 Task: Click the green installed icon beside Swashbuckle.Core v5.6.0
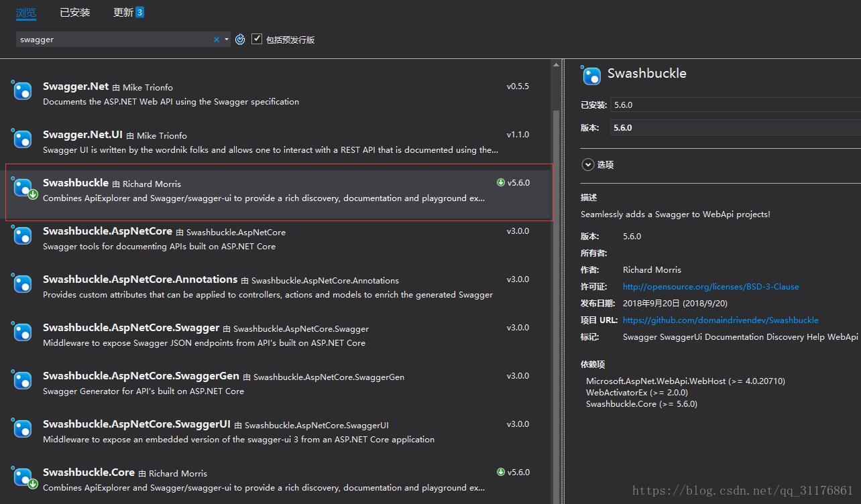pos(500,472)
